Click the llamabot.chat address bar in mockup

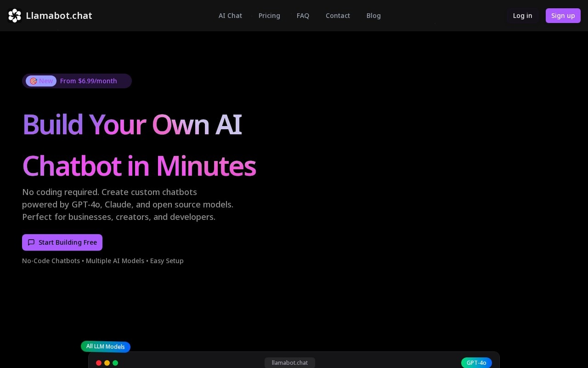[290, 363]
